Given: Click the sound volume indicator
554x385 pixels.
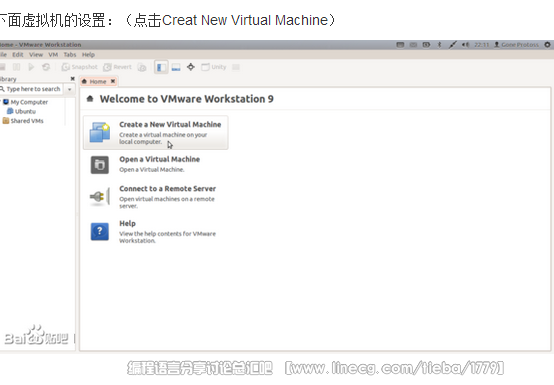Looking at the screenshot, I should (x=465, y=45).
